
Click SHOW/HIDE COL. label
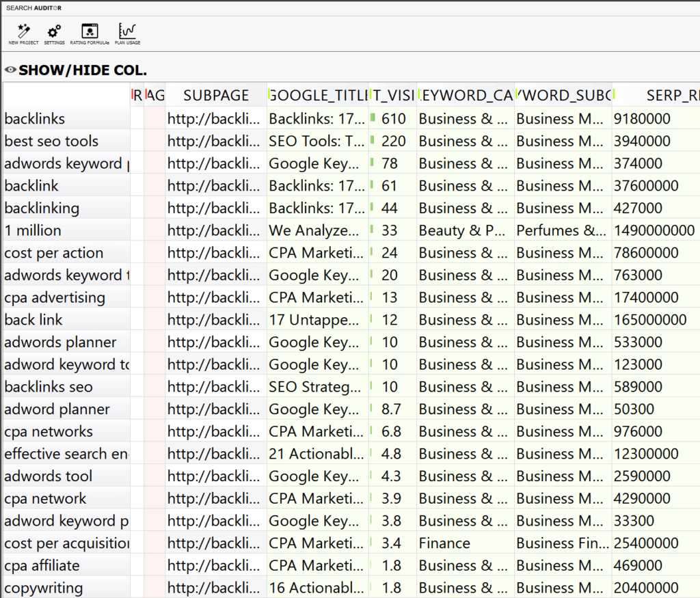(x=83, y=70)
